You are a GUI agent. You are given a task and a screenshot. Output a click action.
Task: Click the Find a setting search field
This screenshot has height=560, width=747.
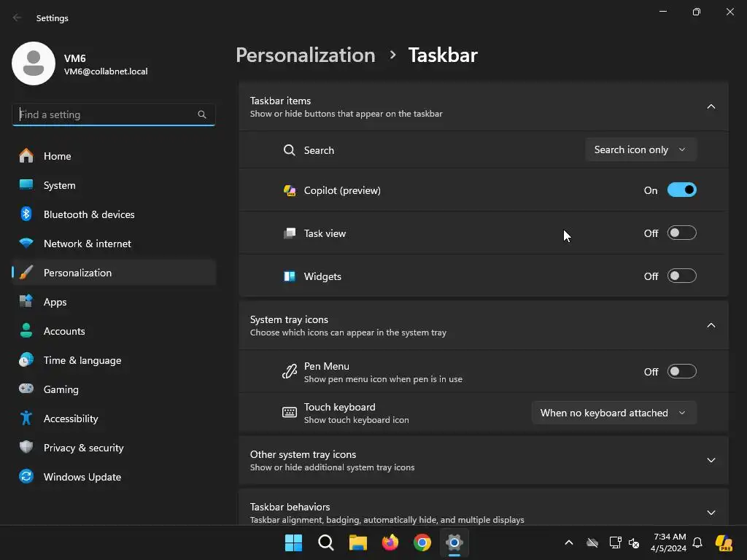coord(113,114)
